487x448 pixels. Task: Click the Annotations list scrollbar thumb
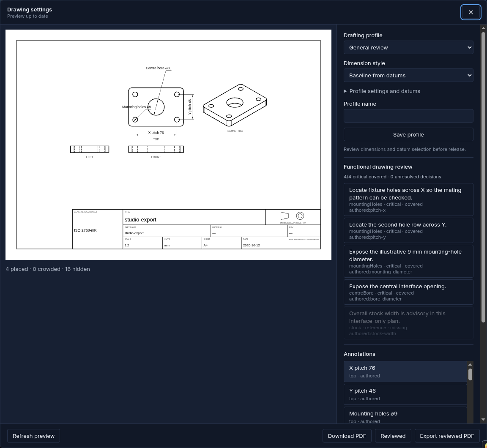click(470, 374)
